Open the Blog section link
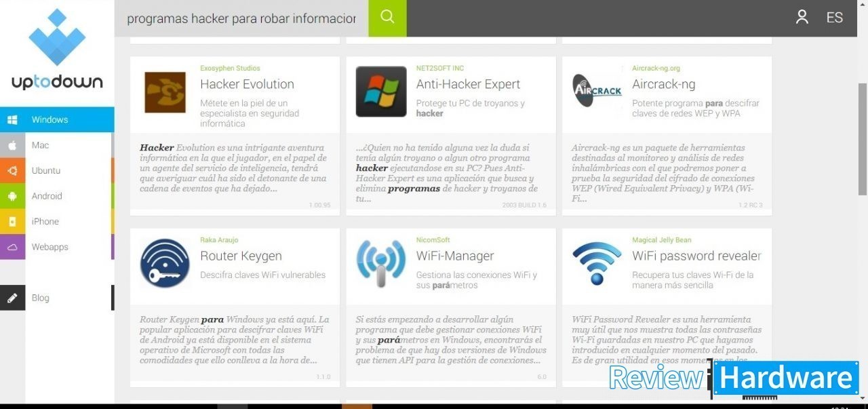Screen dimensions: 868x409 click(x=57, y=298)
